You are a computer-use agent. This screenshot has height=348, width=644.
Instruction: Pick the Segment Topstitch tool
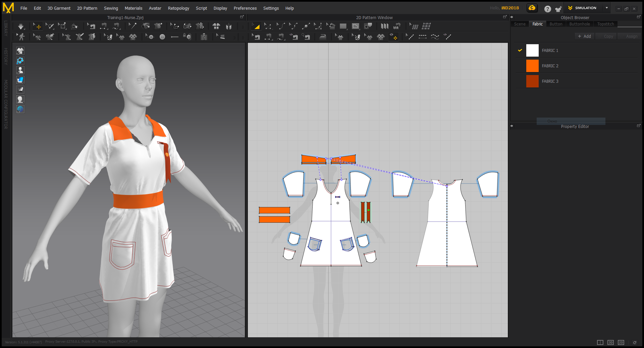tap(423, 37)
